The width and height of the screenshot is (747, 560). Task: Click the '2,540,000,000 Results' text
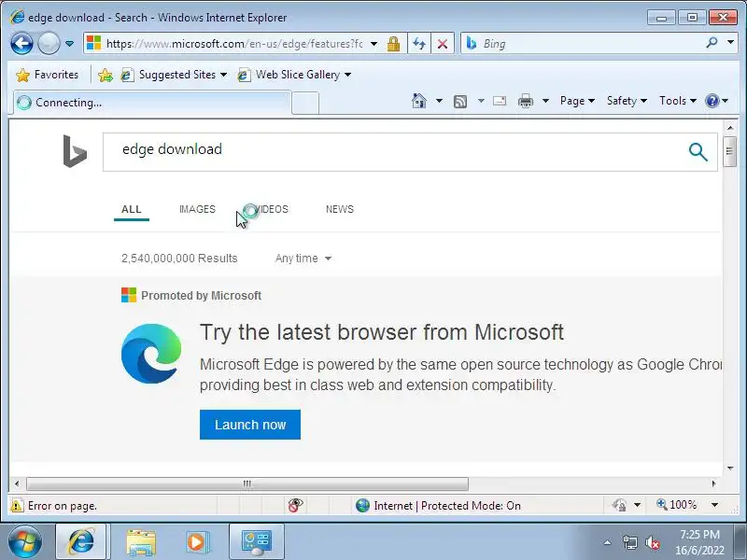point(179,259)
